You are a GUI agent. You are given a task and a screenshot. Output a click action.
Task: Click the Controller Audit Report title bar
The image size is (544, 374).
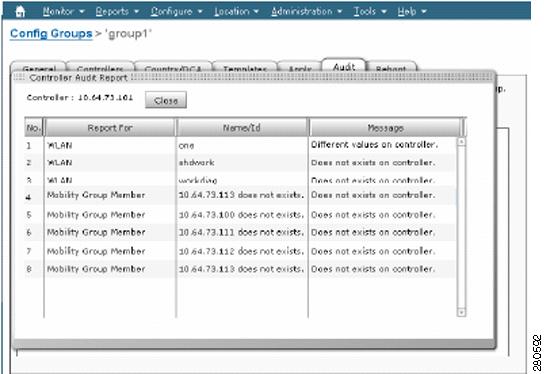click(253, 78)
